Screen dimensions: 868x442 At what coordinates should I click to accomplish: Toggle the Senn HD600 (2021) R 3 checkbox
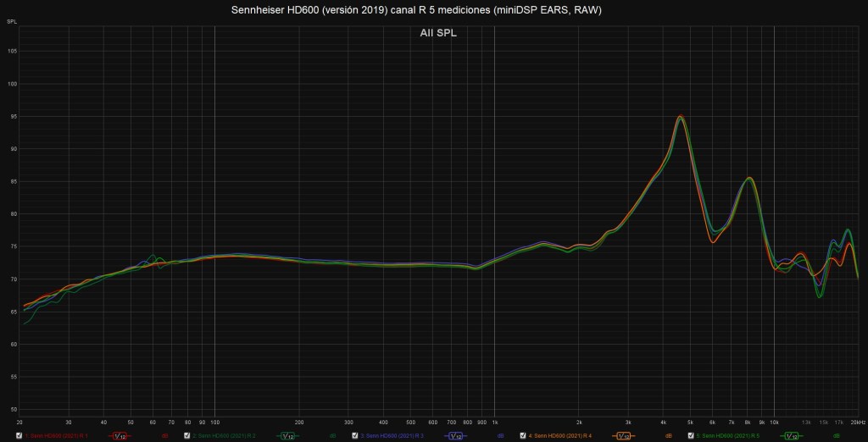[355, 436]
